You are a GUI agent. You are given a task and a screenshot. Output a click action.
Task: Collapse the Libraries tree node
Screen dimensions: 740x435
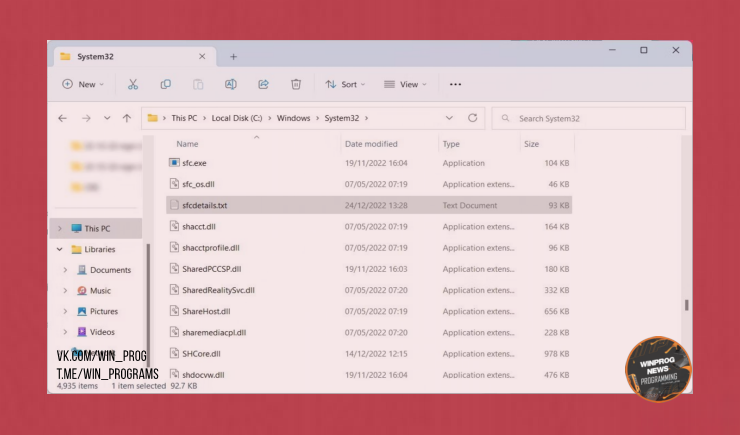(60, 249)
